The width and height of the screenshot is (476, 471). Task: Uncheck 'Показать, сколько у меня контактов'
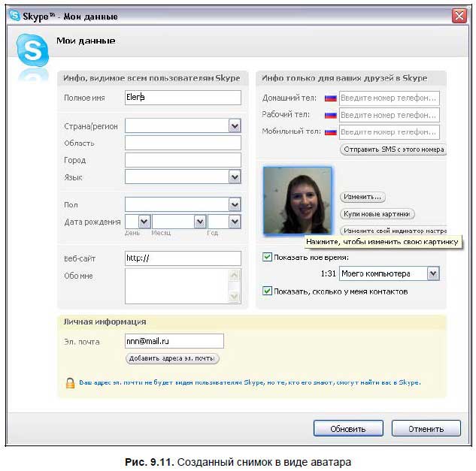click(x=268, y=291)
